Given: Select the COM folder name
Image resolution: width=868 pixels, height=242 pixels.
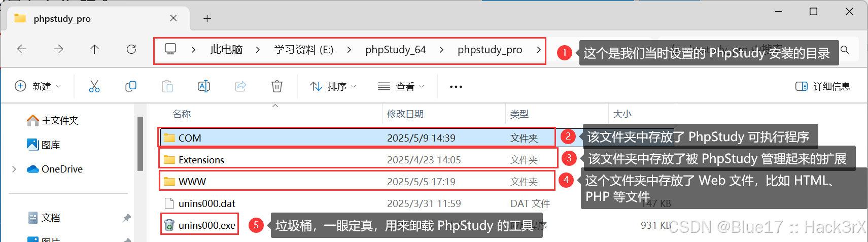Looking at the screenshot, I should pos(190,138).
